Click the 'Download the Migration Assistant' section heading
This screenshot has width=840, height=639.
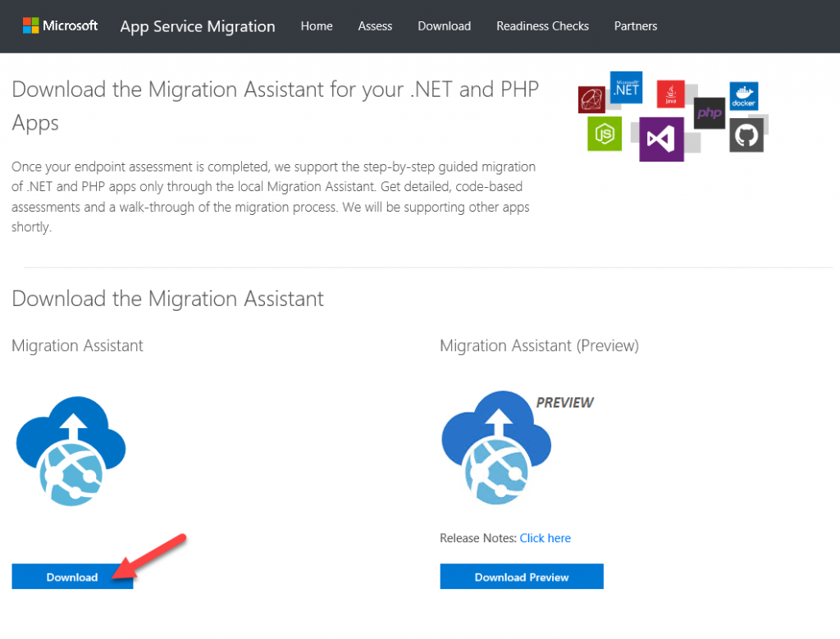167,299
